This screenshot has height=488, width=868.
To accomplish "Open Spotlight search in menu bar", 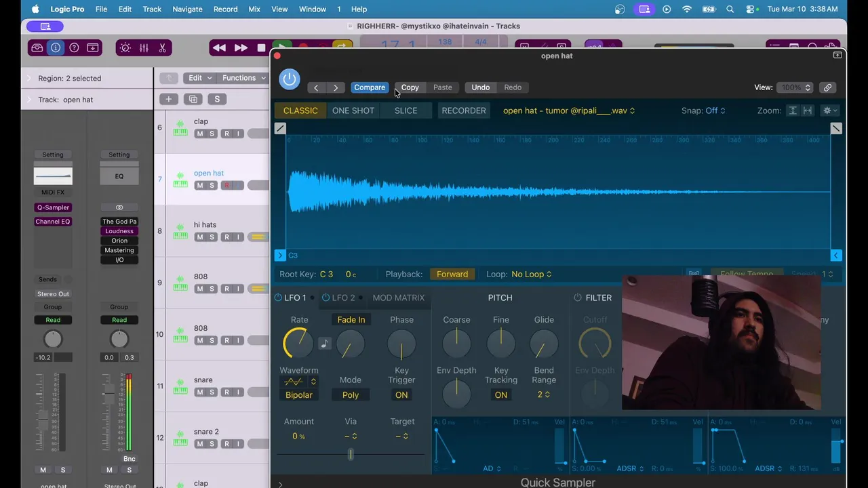I will tap(730, 9).
